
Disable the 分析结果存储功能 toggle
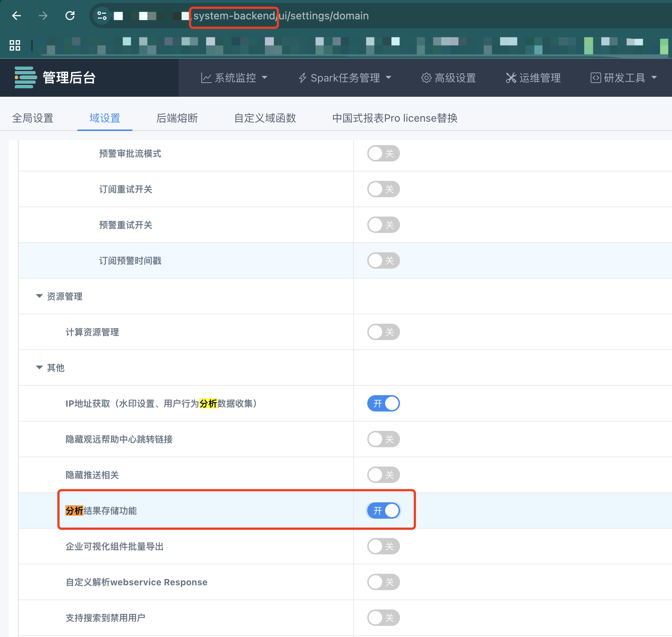click(383, 510)
